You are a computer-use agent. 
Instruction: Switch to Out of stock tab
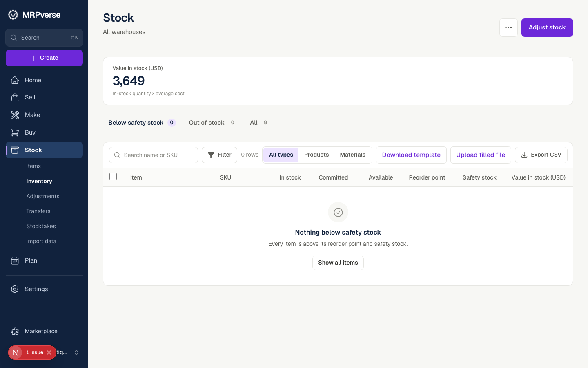coord(212,123)
